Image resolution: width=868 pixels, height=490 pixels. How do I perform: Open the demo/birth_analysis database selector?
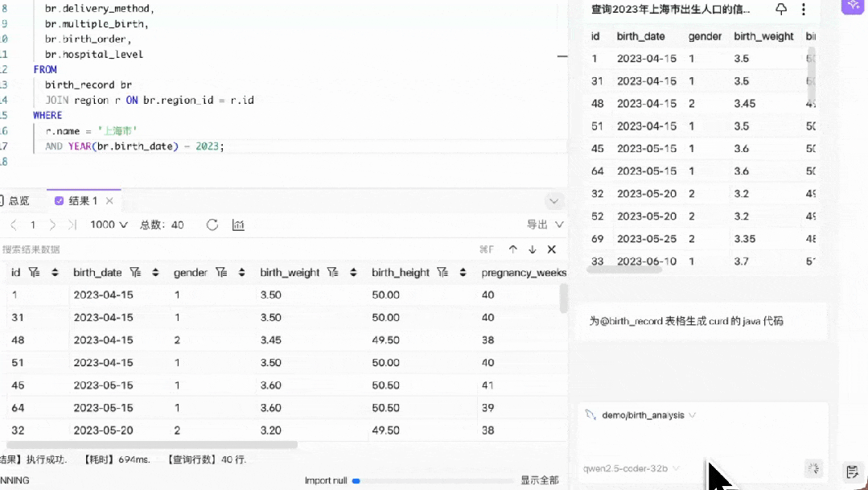click(640, 415)
